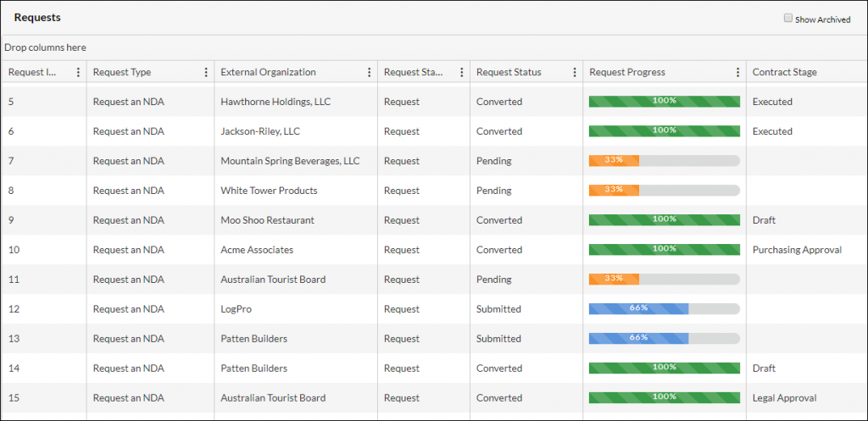Click the Legal Approval contract stage cell
868x421 pixels.
(x=784, y=398)
